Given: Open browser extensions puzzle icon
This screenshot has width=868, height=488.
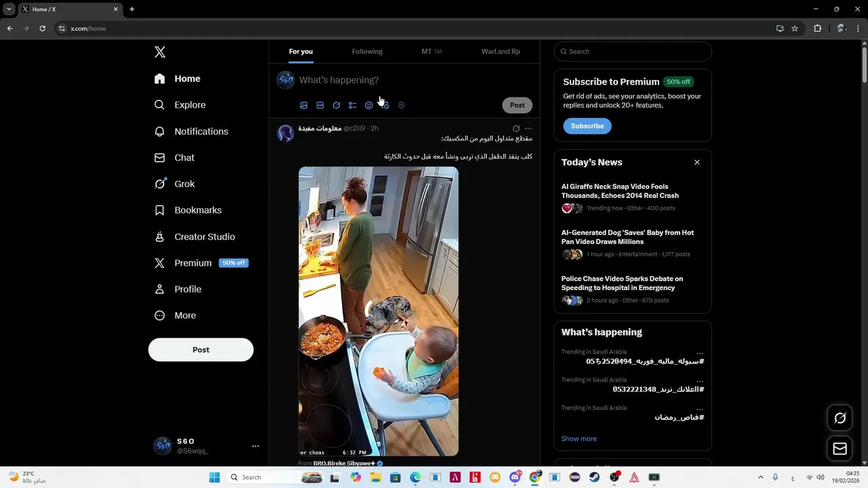Looking at the screenshot, I should click(817, 28).
